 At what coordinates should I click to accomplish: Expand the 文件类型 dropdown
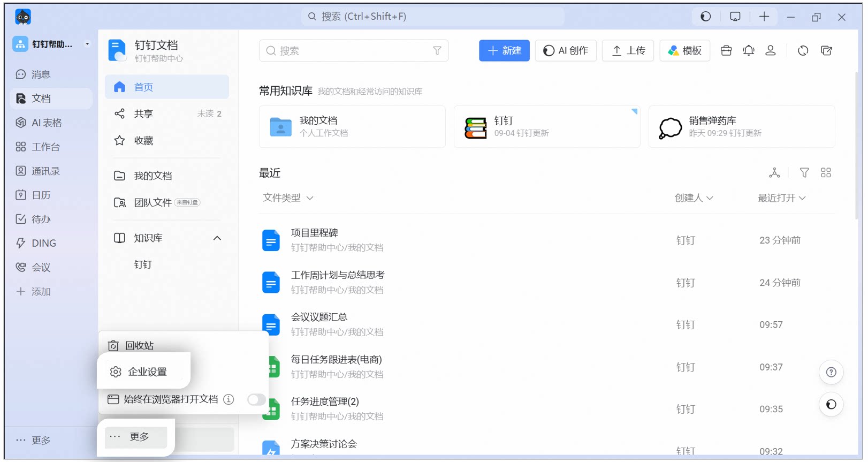point(288,198)
